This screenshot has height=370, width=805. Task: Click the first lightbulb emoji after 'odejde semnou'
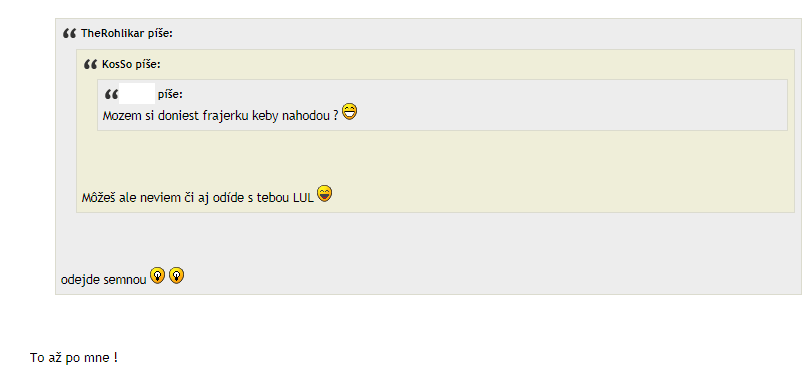(158, 276)
